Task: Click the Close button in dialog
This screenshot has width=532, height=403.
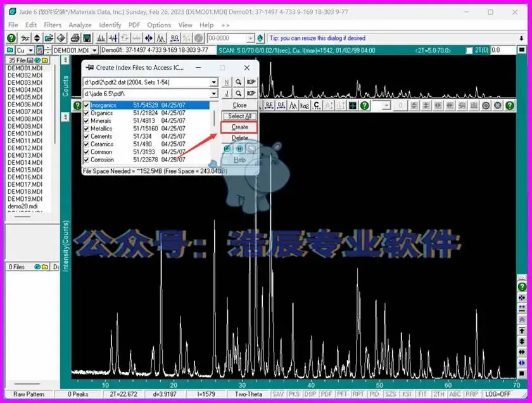Action: [x=239, y=105]
